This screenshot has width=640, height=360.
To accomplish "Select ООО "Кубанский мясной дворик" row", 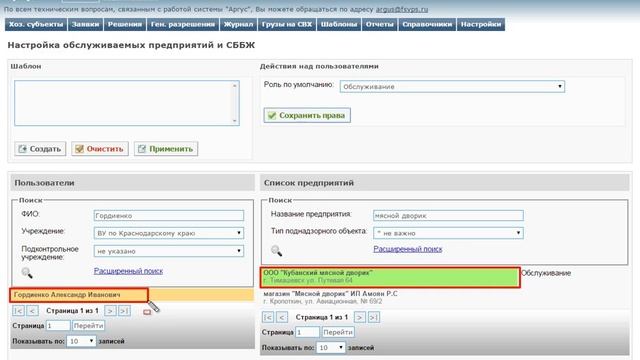I will pos(390,277).
